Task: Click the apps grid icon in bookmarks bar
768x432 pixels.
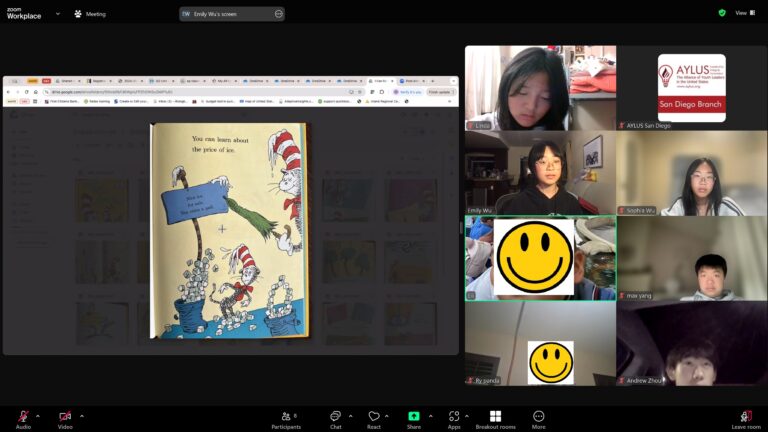Action: tap(35, 101)
